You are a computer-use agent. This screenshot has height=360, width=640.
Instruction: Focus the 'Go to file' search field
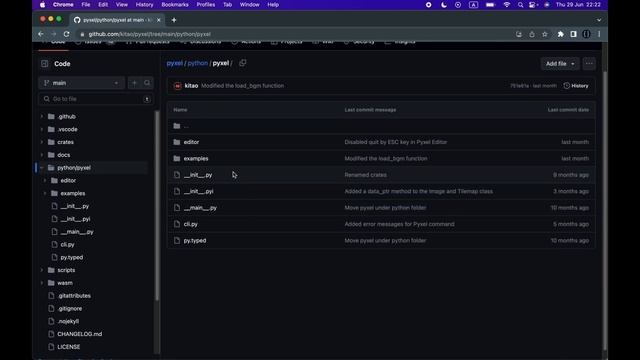point(96,99)
